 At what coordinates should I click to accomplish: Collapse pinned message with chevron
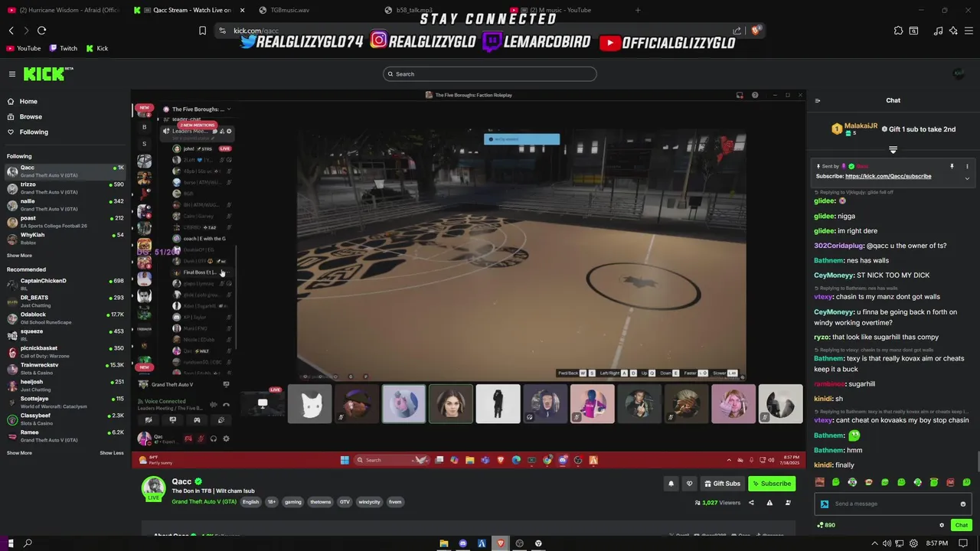pyautogui.click(x=967, y=178)
